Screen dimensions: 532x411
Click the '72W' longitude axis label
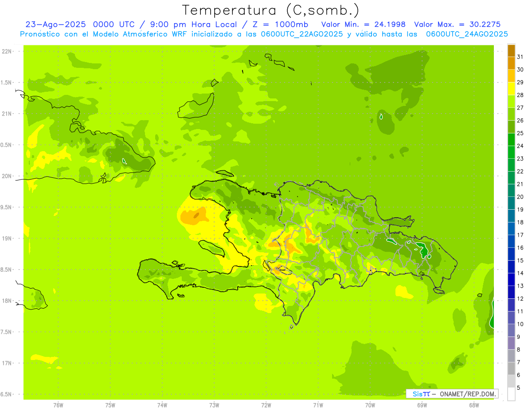(266, 405)
